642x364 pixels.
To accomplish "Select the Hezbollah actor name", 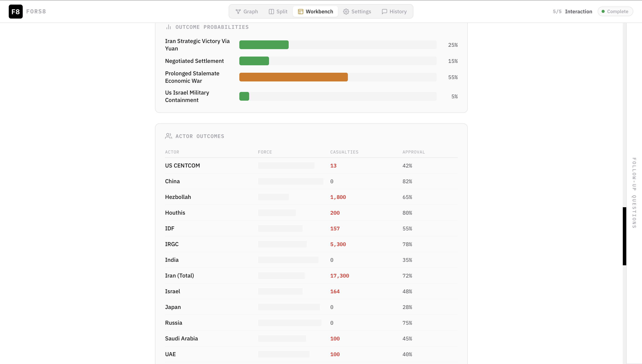I will coord(178,197).
